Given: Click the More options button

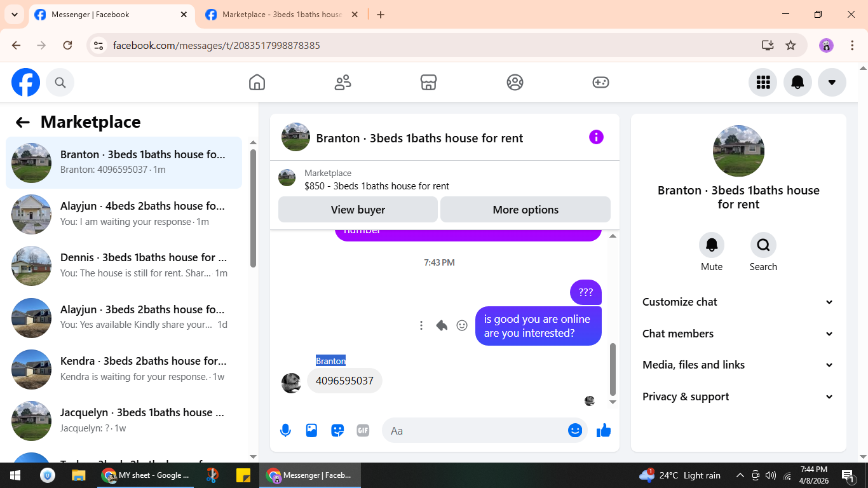Looking at the screenshot, I should [526, 210].
